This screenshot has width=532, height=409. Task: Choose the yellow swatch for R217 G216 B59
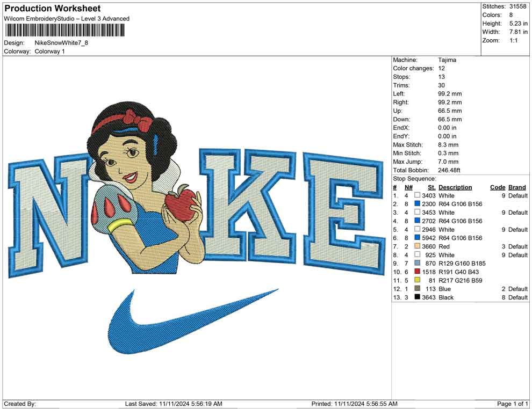point(418,280)
